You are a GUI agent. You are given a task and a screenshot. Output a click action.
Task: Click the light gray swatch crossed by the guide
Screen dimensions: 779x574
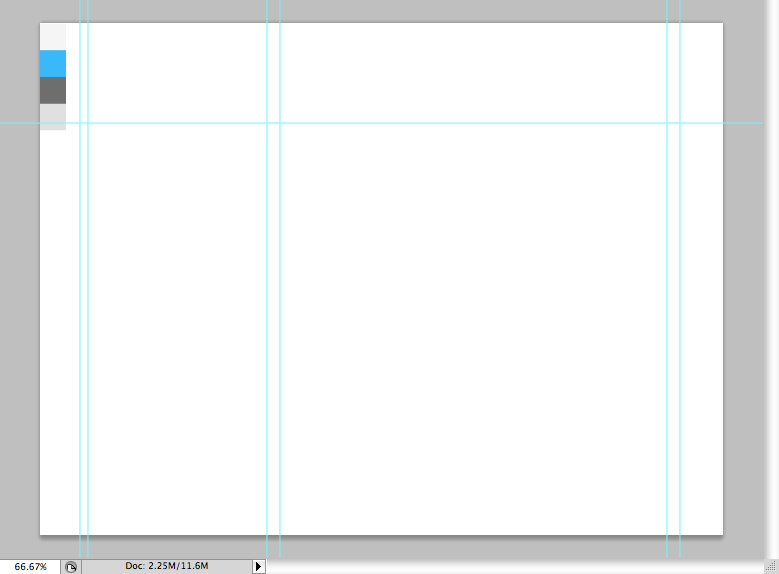53,117
